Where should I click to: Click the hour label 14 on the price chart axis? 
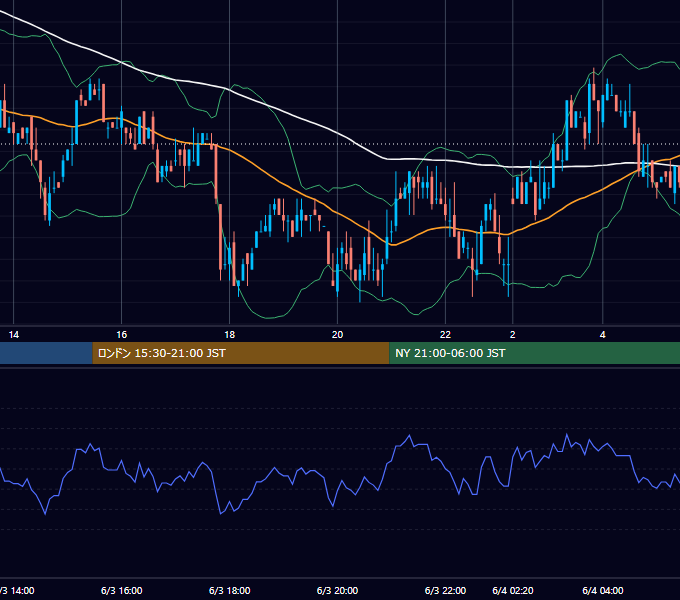click(x=14, y=335)
